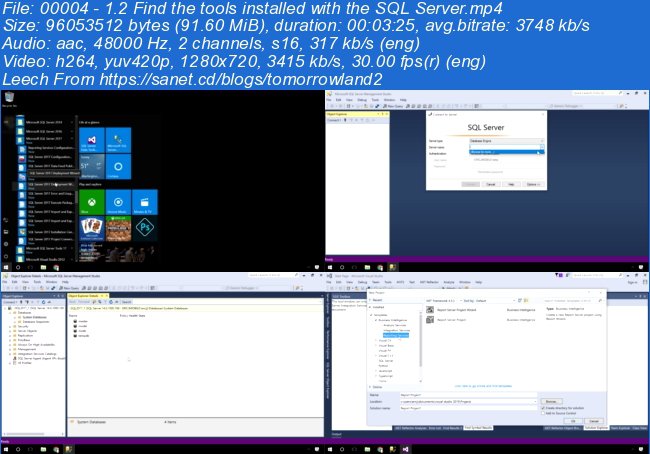Choose Browse for more in server name list
650x454 pixels.
483,152
